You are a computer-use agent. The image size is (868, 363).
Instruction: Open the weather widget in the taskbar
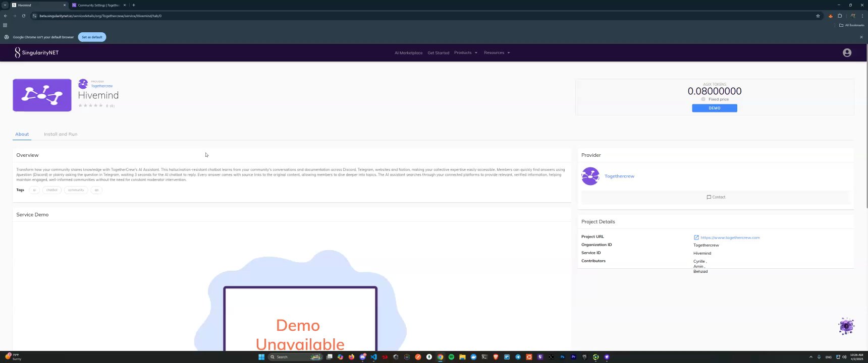(x=13, y=357)
